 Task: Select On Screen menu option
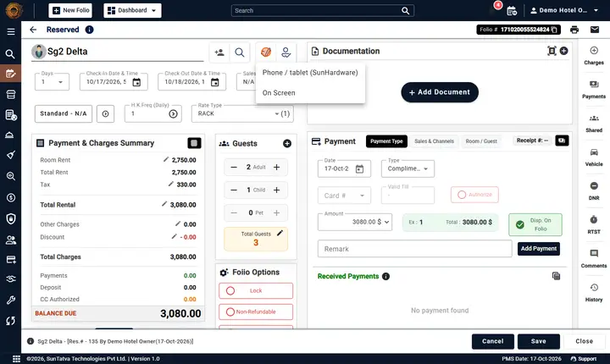tap(310, 93)
